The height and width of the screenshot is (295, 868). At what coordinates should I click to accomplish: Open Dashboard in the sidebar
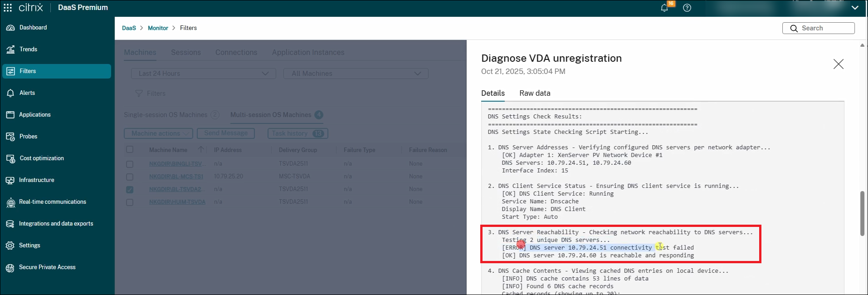click(57, 28)
